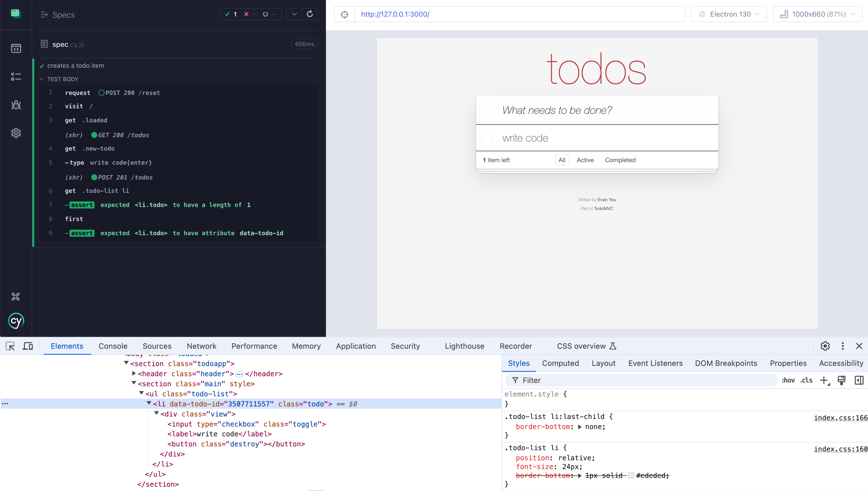The width and height of the screenshot is (868, 491).
Task: Click the CSS overview panel icon
Action: click(x=613, y=346)
